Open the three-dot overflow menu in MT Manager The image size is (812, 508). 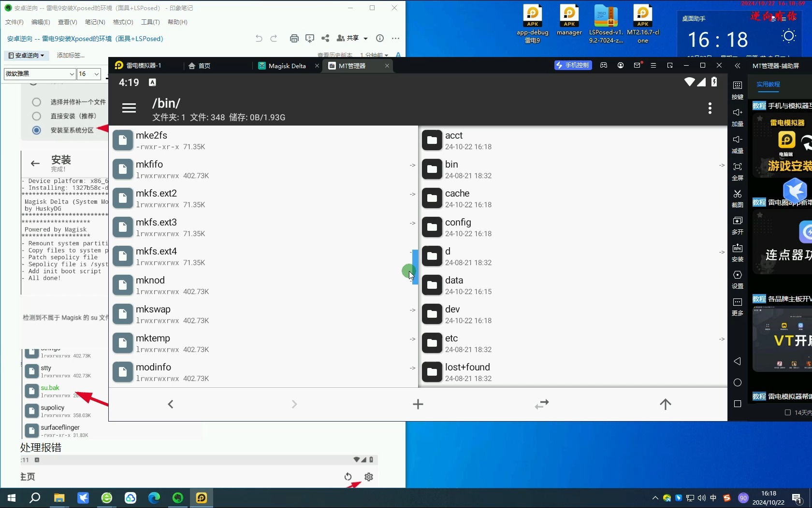[710, 108]
